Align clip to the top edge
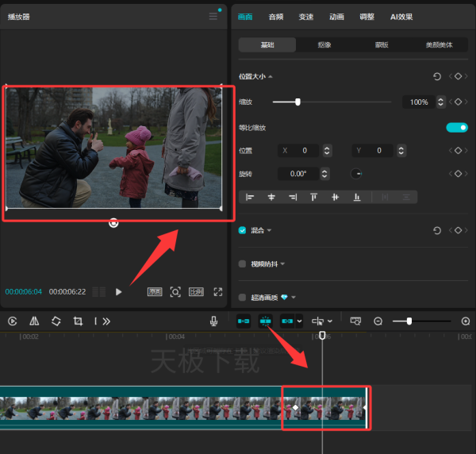The width and height of the screenshot is (476, 454). click(314, 198)
